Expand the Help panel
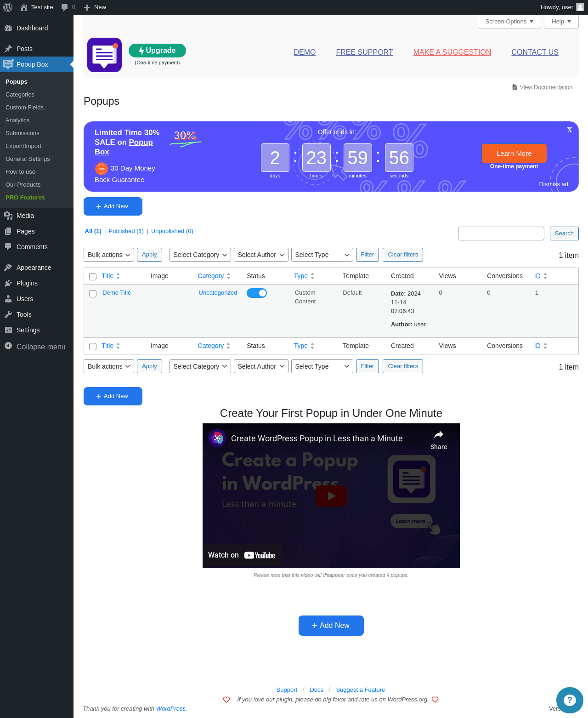This screenshot has height=718, width=588. [561, 22]
